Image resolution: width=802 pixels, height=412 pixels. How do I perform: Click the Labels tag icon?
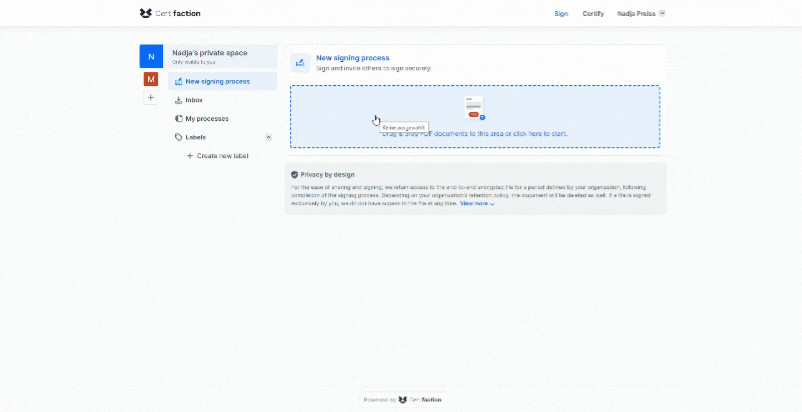point(179,137)
